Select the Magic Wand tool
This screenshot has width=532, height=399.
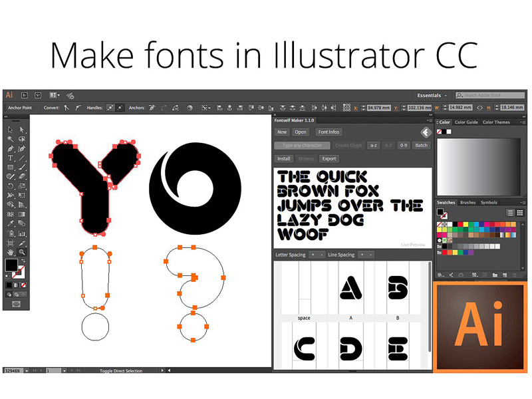point(11,139)
